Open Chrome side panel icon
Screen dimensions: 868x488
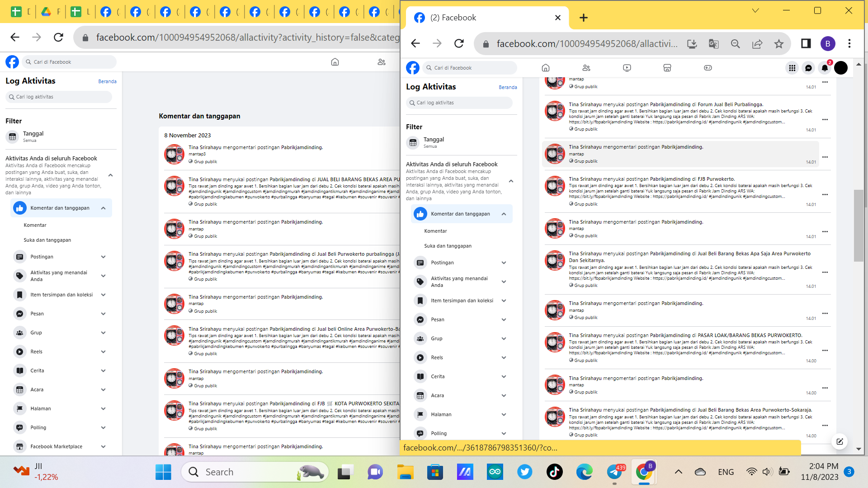[x=806, y=43]
